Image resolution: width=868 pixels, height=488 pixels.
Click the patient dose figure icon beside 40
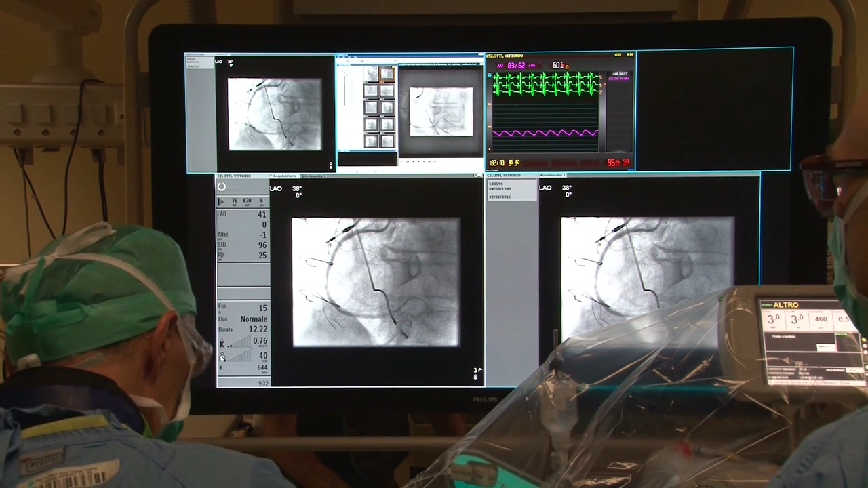coord(222,357)
